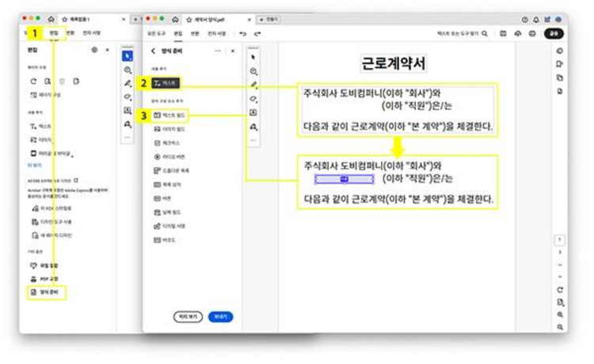Go home in the front window
The image size is (594, 364).
click(175, 19)
